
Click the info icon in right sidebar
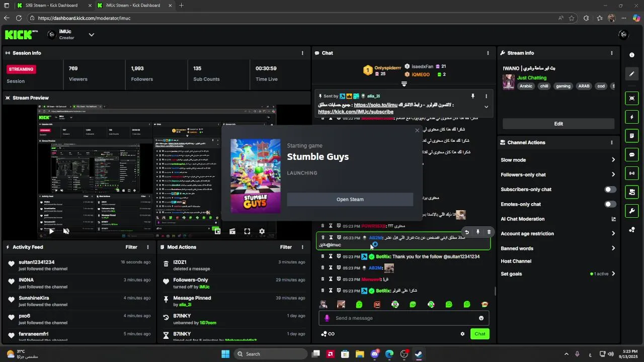click(x=632, y=55)
